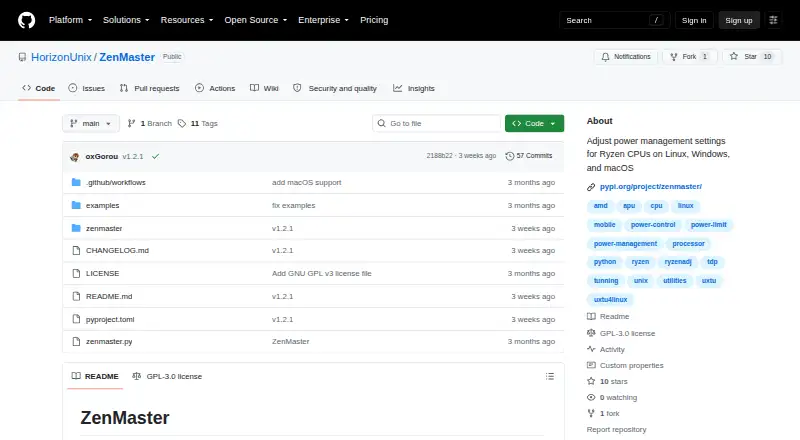Screen dimensions: 800x440
Task: Click the Sign in button
Action: pos(694,20)
